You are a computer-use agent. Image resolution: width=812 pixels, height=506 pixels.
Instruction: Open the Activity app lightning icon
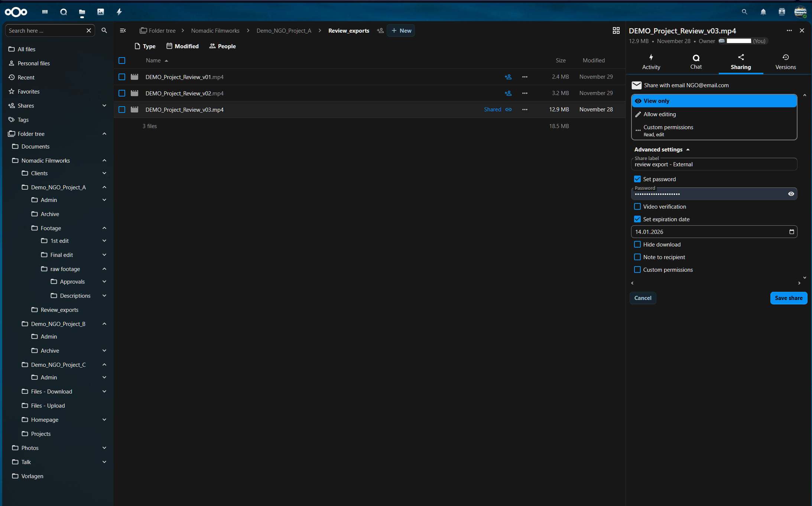click(x=119, y=12)
